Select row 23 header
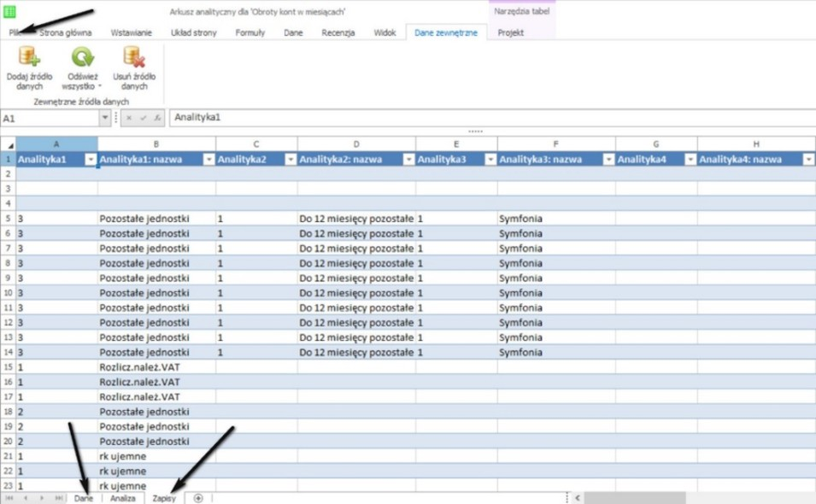 click(x=8, y=486)
